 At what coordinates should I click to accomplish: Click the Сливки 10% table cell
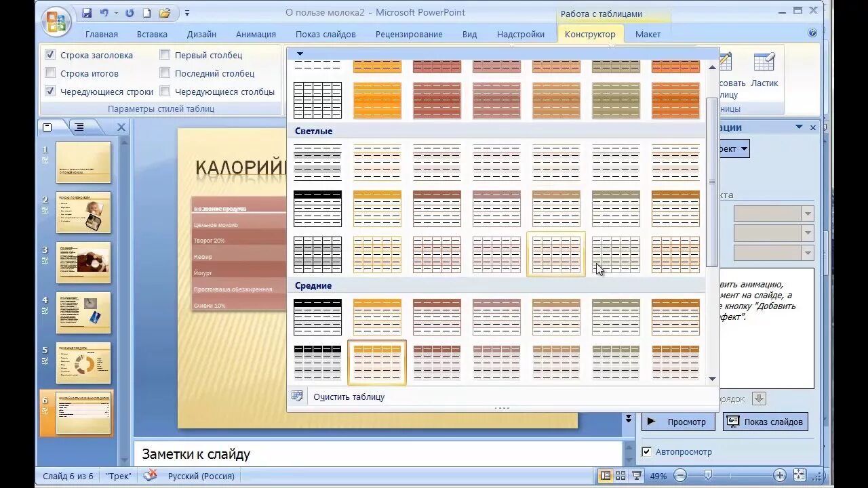click(x=239, y=305)
